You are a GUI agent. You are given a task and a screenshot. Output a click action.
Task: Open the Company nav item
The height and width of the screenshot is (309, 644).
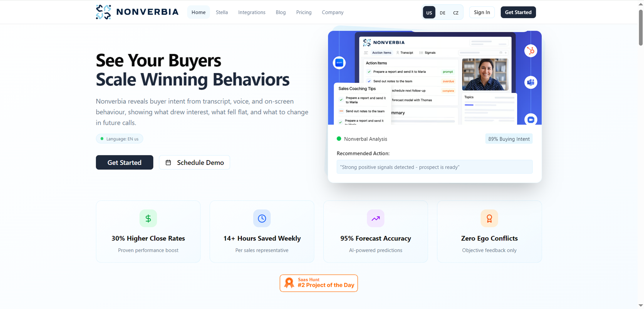333,12
